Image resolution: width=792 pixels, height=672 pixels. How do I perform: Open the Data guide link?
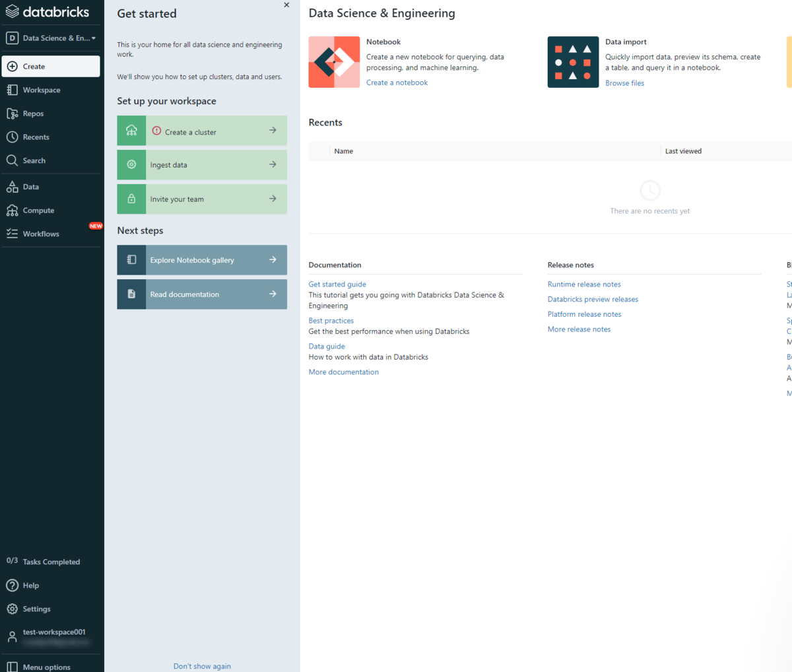tap(327, 347)
